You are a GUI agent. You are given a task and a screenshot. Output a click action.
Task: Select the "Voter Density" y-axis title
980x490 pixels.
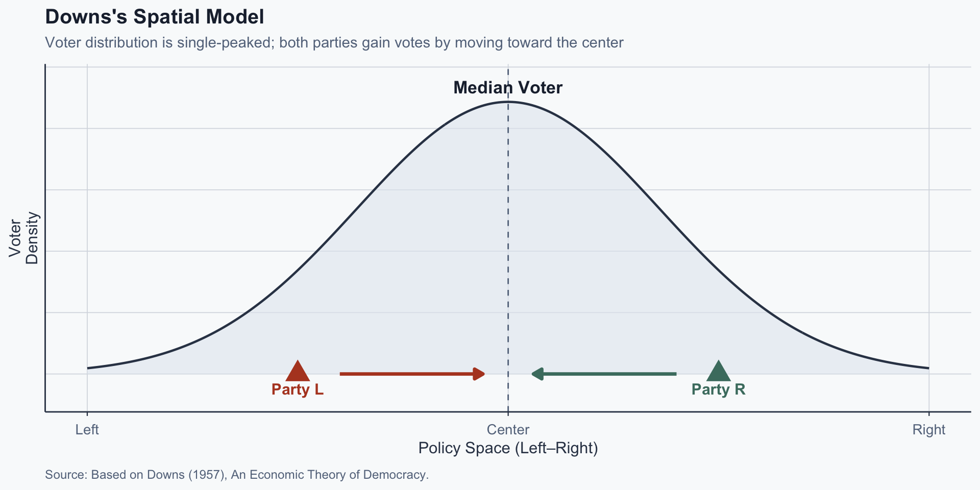click(23, 238)
